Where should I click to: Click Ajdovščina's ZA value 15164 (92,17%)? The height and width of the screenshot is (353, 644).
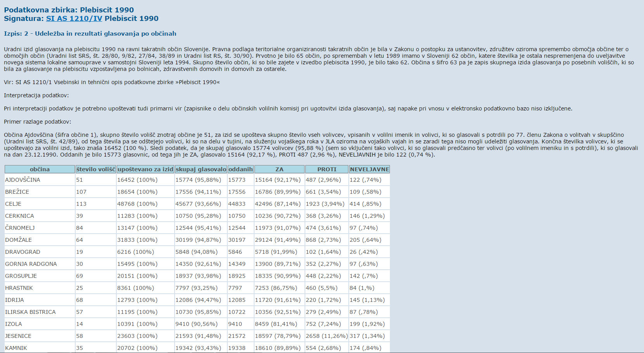(x=278, y=180)
